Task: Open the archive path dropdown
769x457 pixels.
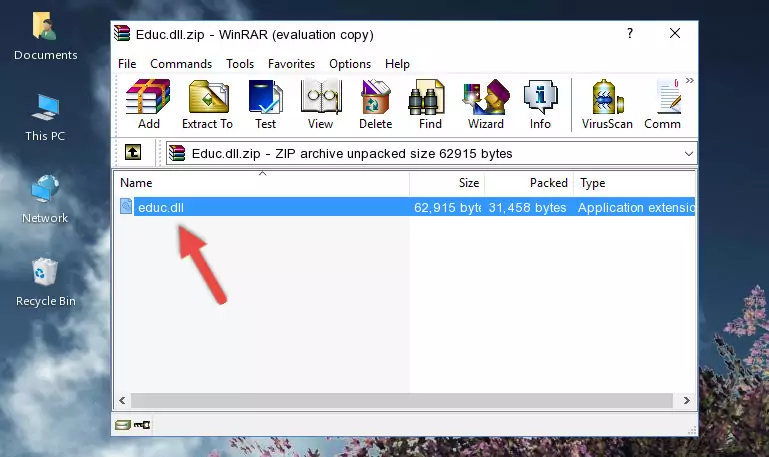Action: [x=689, y=153]
